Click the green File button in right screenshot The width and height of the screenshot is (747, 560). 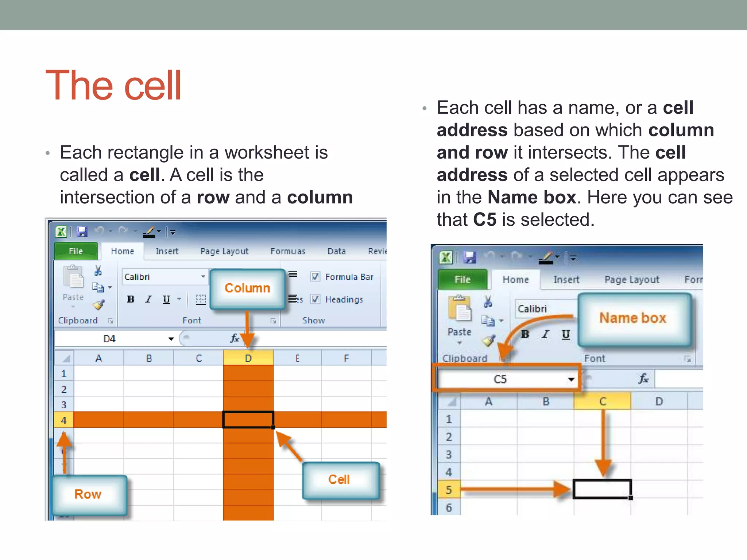click(462, 280)
